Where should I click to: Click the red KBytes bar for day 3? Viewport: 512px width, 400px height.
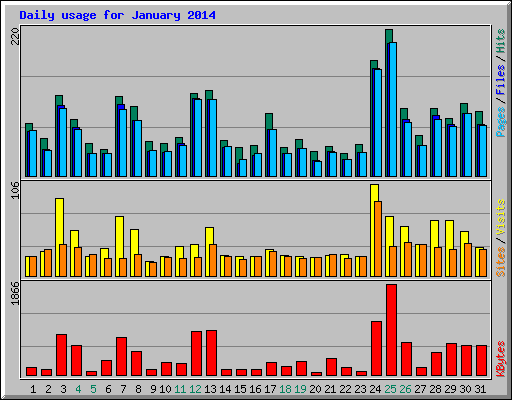point(61,355)
